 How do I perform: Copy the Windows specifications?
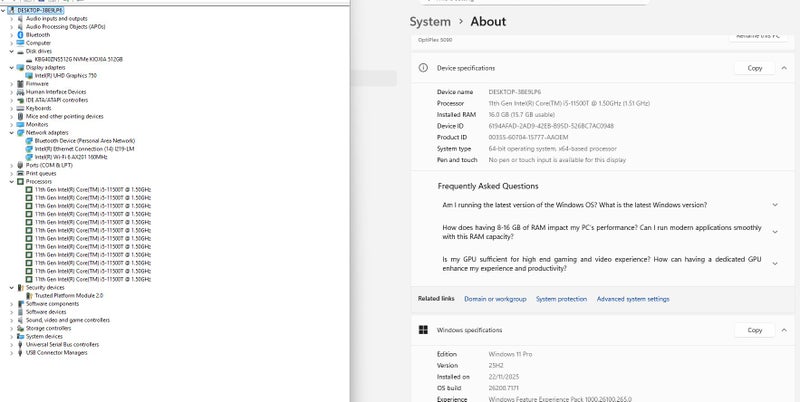point(754,330)
